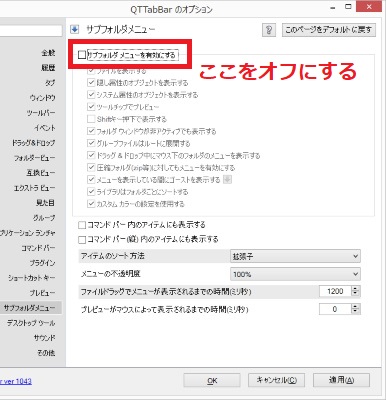The width and height of the screenshot is (386, 400).
Task: Open プラグイン settings page
Action: tap(42, 263)
